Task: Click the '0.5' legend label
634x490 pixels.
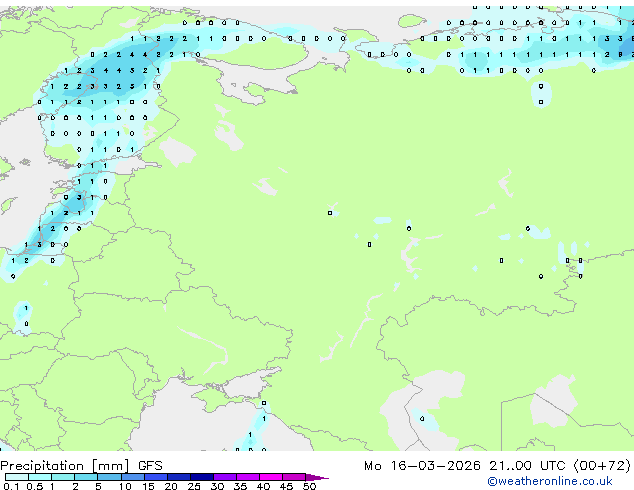Action: pos(35,486)
